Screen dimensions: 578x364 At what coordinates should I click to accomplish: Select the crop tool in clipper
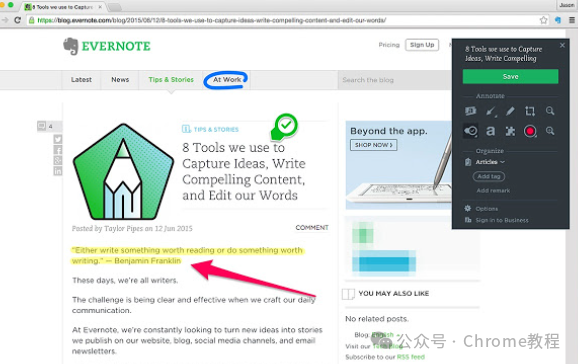coord(530,111)
